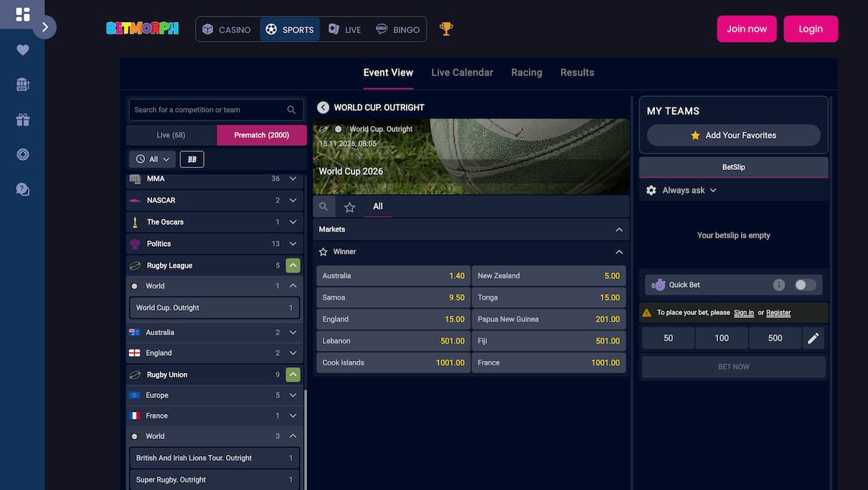
Task: Open the trophy icon next to Bingo
Action: click(x=445, y=29)
